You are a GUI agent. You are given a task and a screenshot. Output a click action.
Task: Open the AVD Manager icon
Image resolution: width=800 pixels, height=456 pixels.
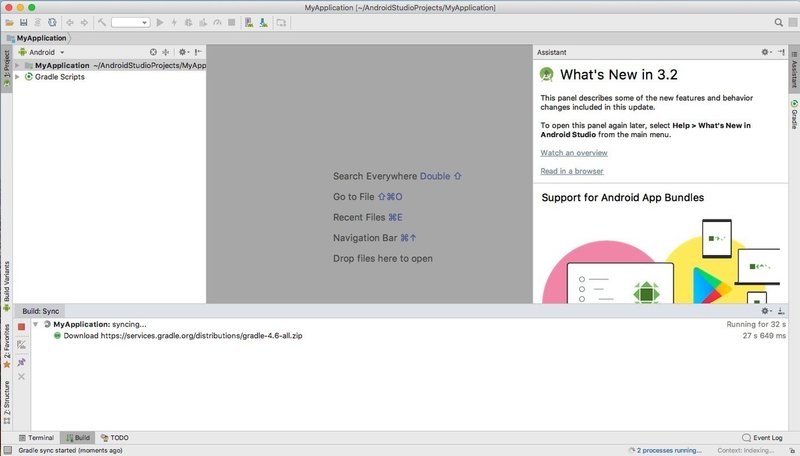[249, 22]
